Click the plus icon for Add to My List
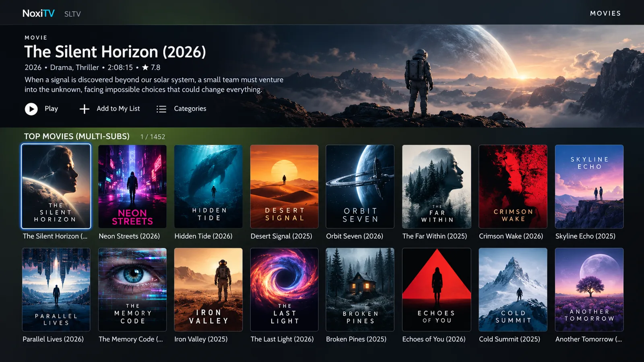 [x=84, y=109]
